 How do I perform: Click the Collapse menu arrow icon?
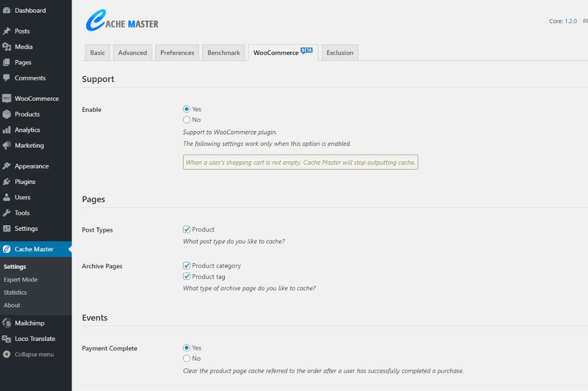click(7, 354)
